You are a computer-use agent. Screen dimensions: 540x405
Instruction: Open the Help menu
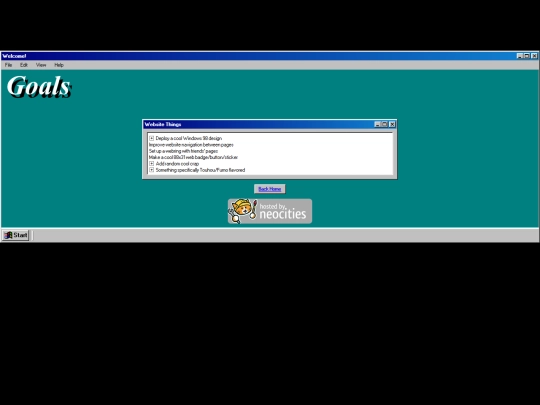pos(59,65)
